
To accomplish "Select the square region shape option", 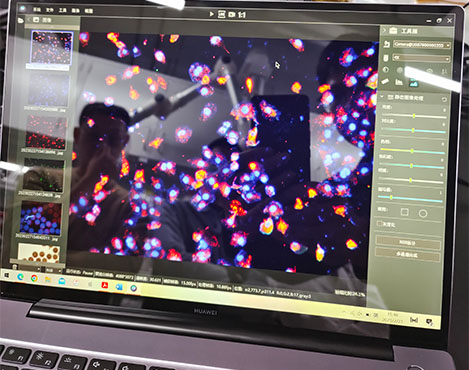I will pos(404,212).
